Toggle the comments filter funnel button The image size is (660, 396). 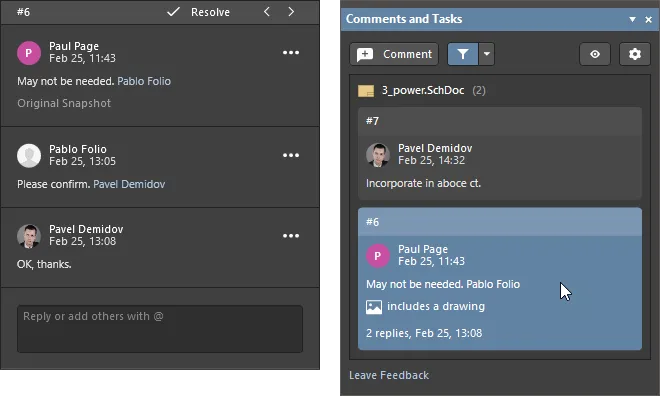pos(463,54)
